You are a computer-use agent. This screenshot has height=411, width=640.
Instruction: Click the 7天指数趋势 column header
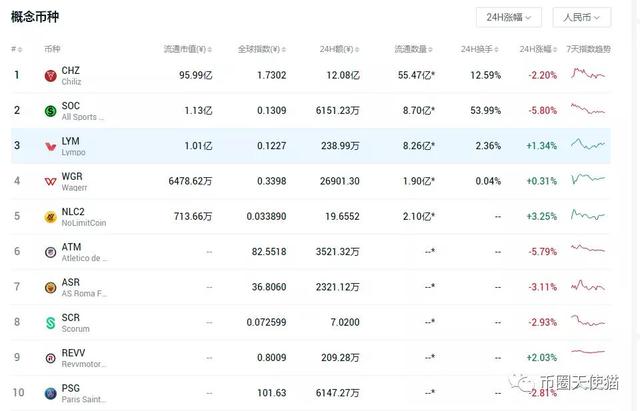(x=588, y=49)
